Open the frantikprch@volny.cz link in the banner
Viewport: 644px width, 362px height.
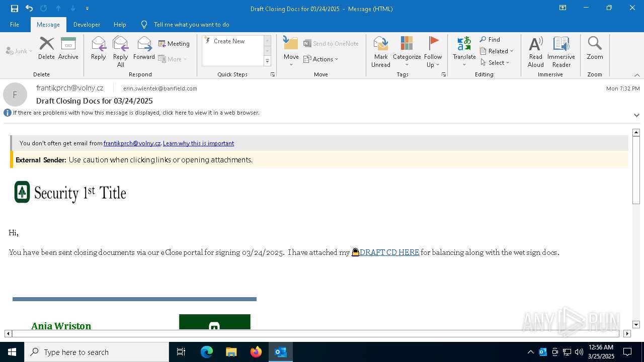132,143
